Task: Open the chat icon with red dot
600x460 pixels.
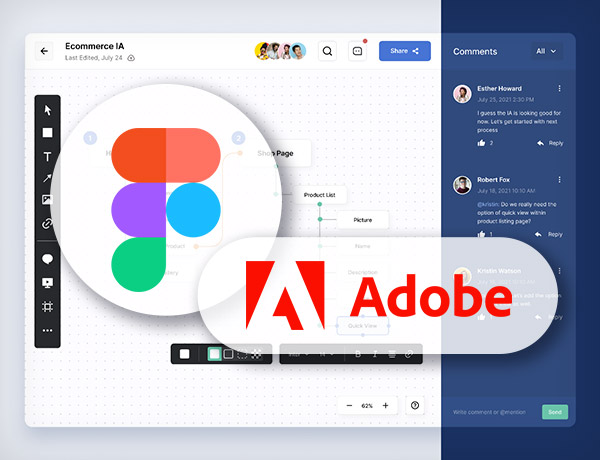Action: click(x=357, y=51)
